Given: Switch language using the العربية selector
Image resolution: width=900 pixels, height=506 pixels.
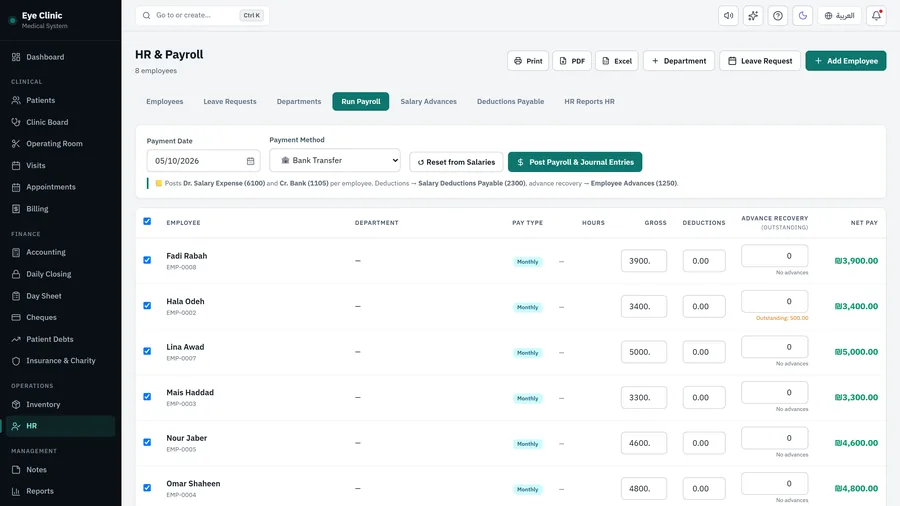Looking at the screenshot, I should click(x=839, y=15).
